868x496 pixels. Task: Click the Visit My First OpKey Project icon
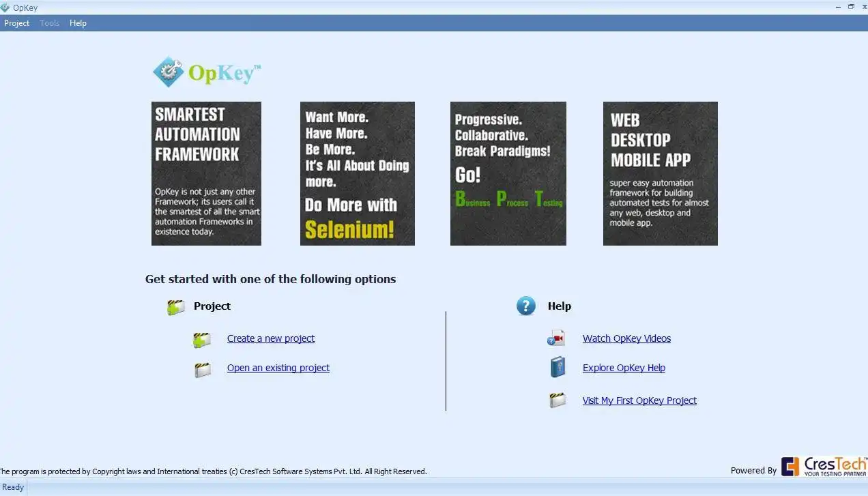[558, 400]
